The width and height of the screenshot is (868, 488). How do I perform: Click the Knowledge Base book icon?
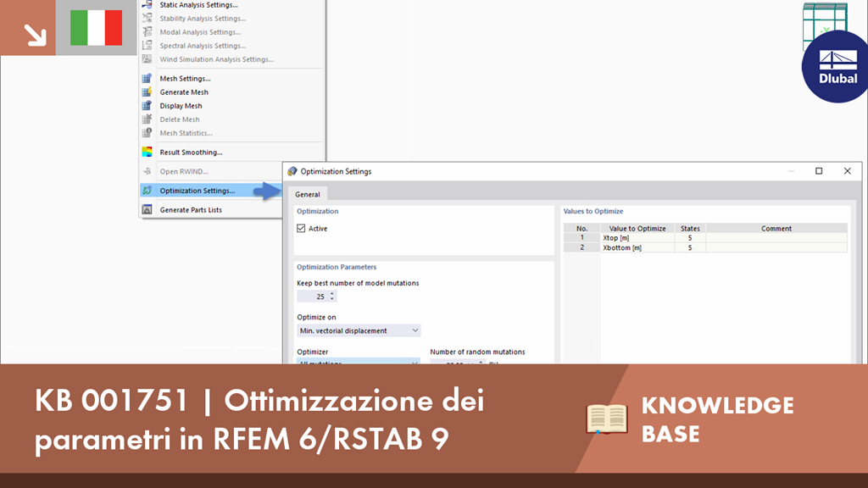pos(607,419)
